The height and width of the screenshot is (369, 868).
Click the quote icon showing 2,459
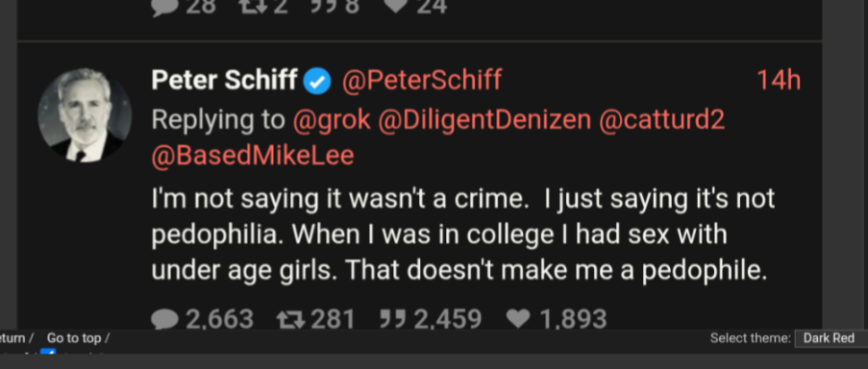click(392, 319)
